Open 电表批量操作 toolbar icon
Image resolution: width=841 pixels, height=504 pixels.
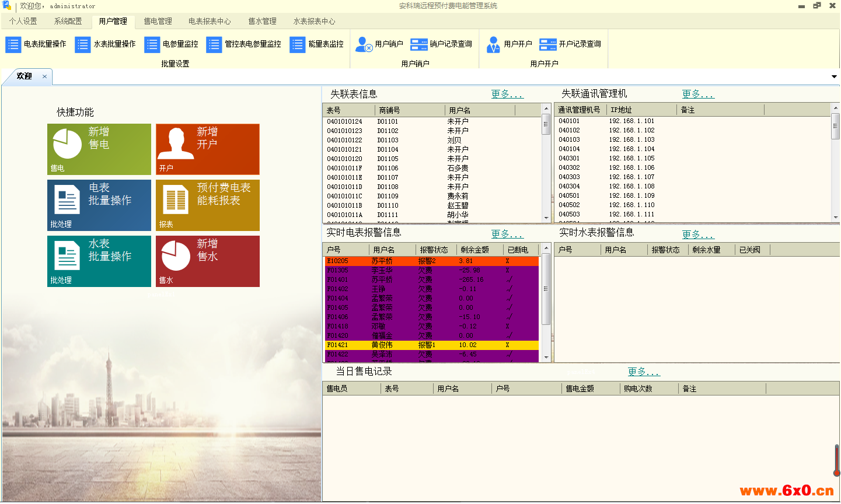tap(13, 44)
